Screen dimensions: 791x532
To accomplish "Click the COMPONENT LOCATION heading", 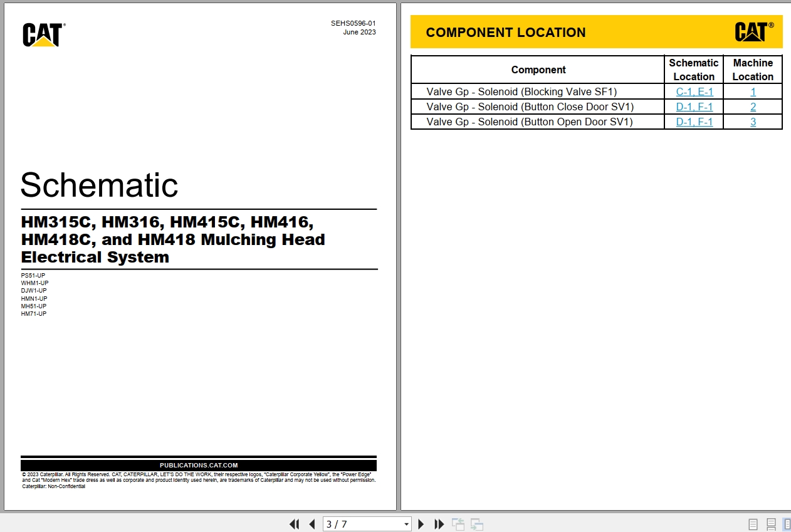I will (506, 33).
